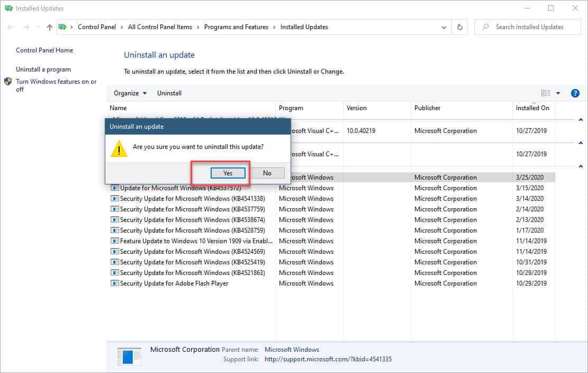Select Security Update KB4528759 row
588x373 pixels.
point(332,230)
